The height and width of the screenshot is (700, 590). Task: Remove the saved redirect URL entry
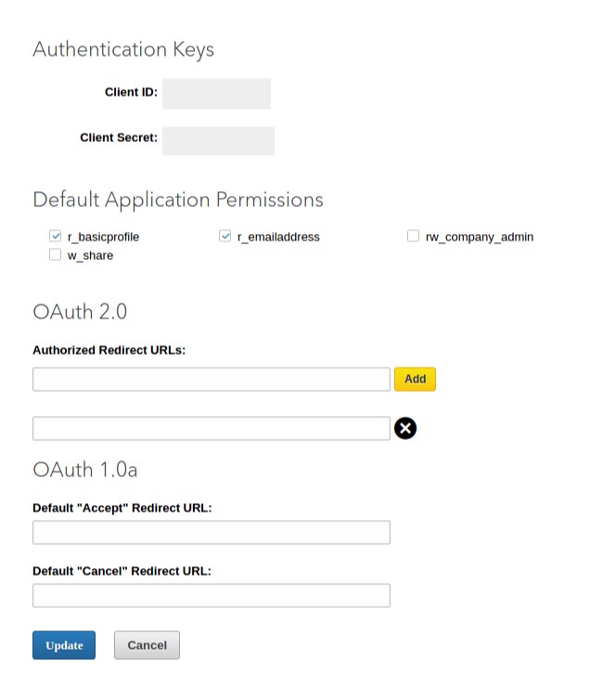(x=405, y=428)
